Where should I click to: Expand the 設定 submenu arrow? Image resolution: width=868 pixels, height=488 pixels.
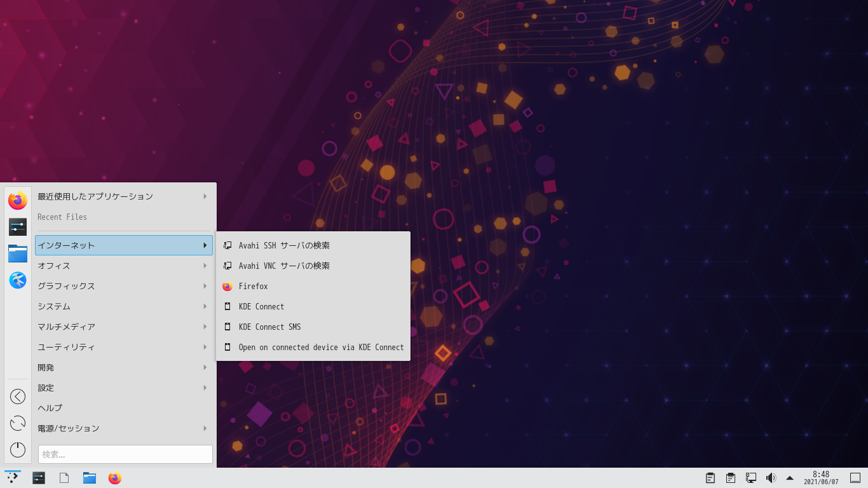click(205, 388)
